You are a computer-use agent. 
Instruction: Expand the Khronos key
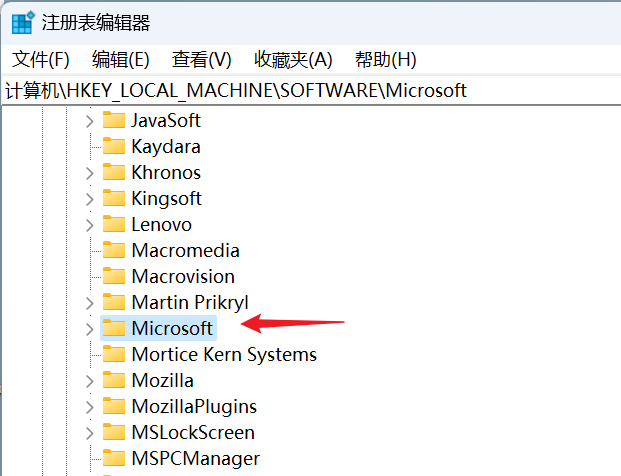tap(90, 173)
